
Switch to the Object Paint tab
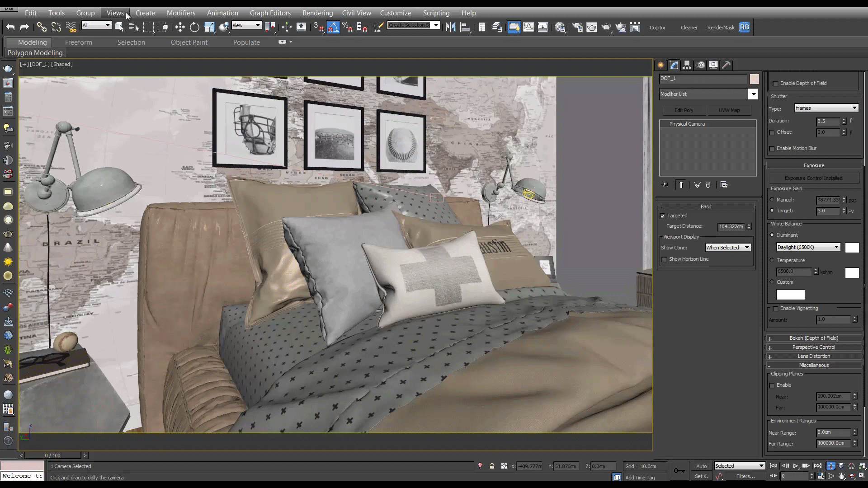[x=189, y=42]
